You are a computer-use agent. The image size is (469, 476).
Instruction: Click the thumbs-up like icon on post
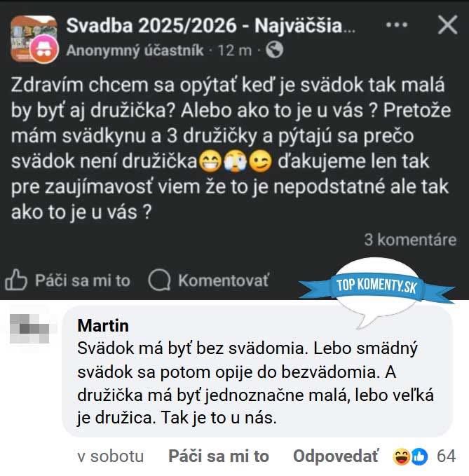tap(16, 280)
